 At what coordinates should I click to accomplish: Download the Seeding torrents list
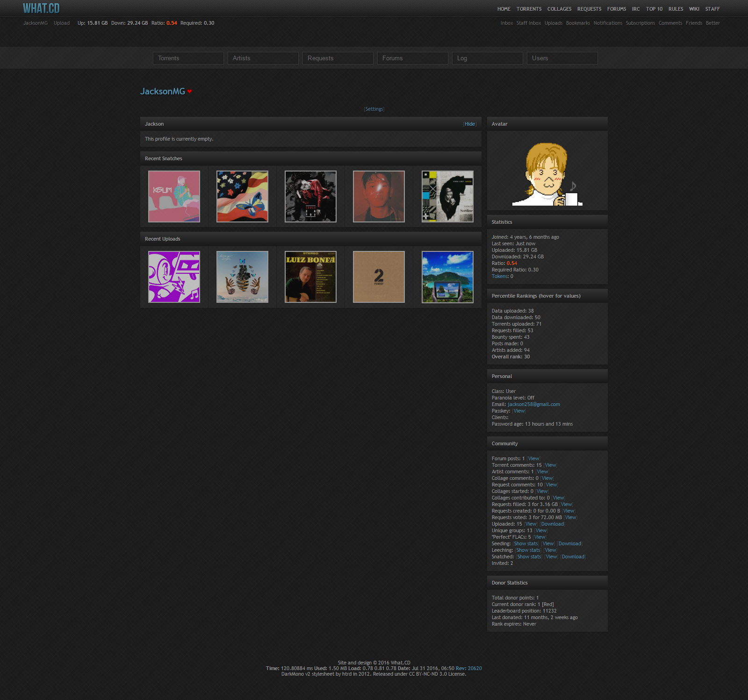pos(570,543)
